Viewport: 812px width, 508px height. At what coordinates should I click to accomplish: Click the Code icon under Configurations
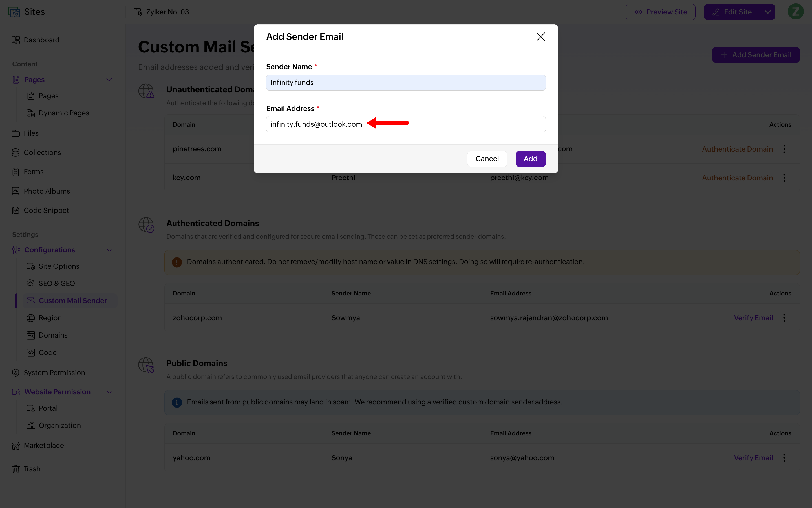pyautogui.click(x=31, y=352)
